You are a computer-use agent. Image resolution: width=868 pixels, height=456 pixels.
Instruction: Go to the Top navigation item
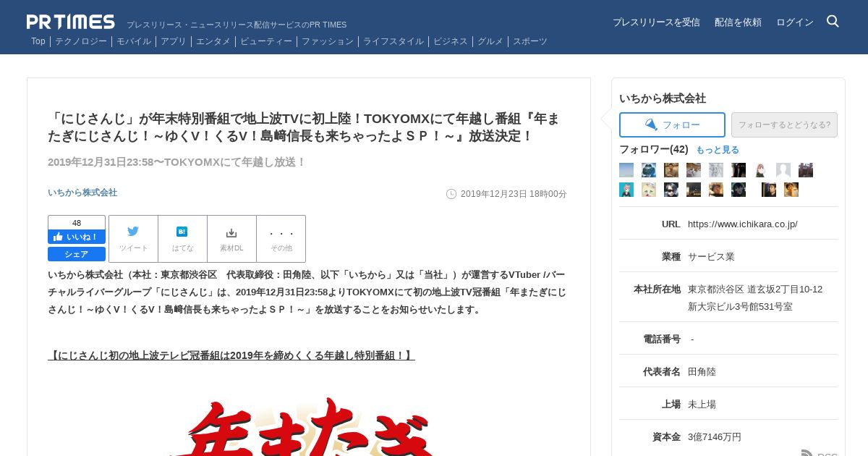tap(38, 41)
